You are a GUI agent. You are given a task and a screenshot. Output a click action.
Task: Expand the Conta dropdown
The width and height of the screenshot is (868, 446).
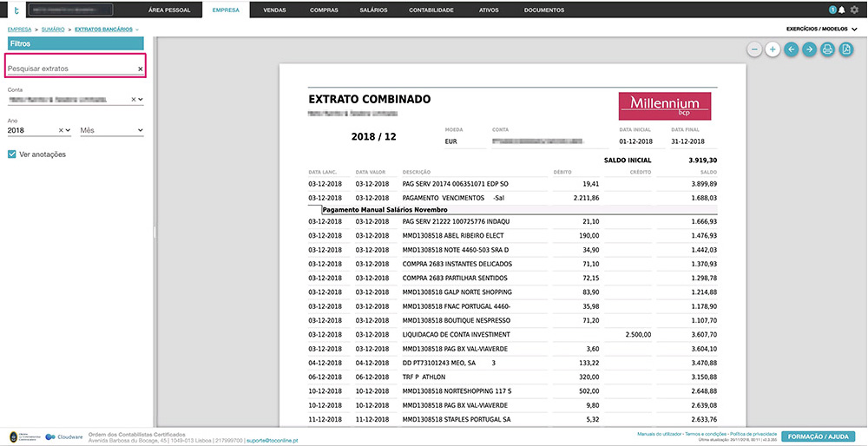141,100
